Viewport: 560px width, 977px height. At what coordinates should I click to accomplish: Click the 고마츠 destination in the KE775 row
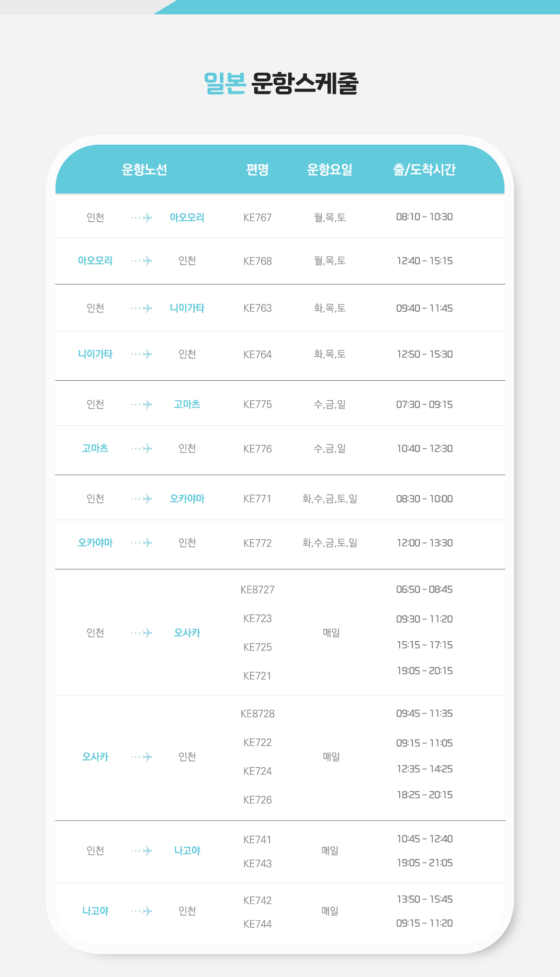(x=187, y=404)
